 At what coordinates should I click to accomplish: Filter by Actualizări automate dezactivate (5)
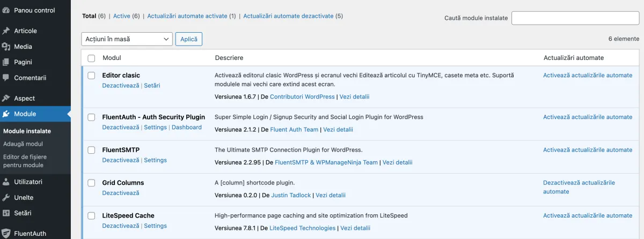point(293,16)
